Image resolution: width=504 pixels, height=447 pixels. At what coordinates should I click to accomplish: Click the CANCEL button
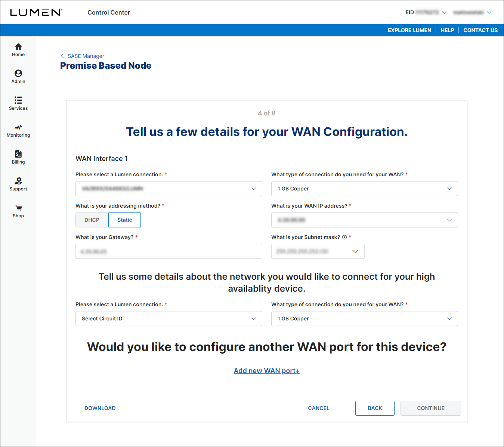(319, 408)
